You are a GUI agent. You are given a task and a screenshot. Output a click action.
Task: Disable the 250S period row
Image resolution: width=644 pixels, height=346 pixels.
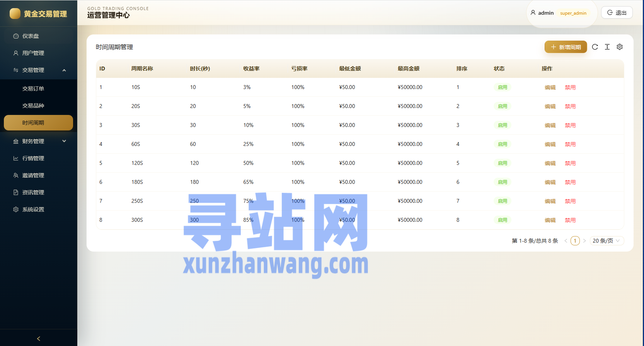tap(570, 201)
